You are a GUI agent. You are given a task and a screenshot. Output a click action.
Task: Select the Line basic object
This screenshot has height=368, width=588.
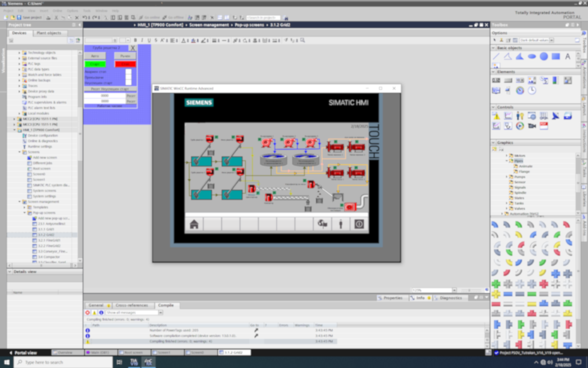pyautogui.click(x=496, y=57)
